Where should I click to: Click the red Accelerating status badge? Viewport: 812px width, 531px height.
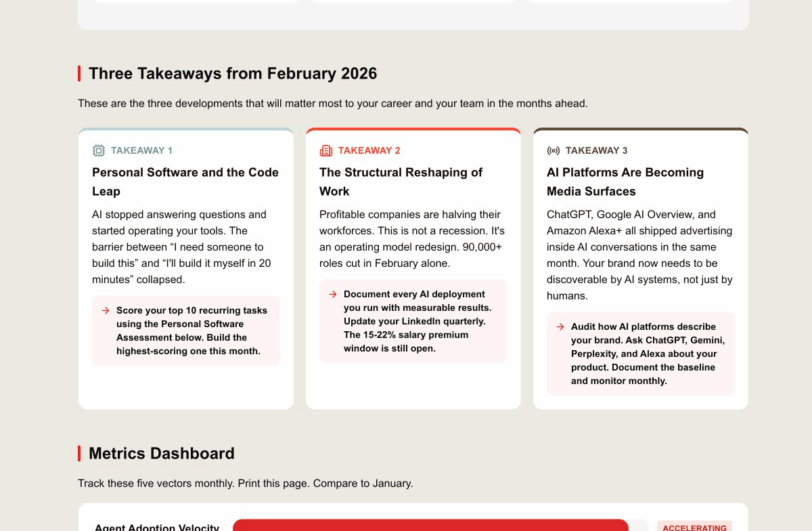[x=694, y=526]
